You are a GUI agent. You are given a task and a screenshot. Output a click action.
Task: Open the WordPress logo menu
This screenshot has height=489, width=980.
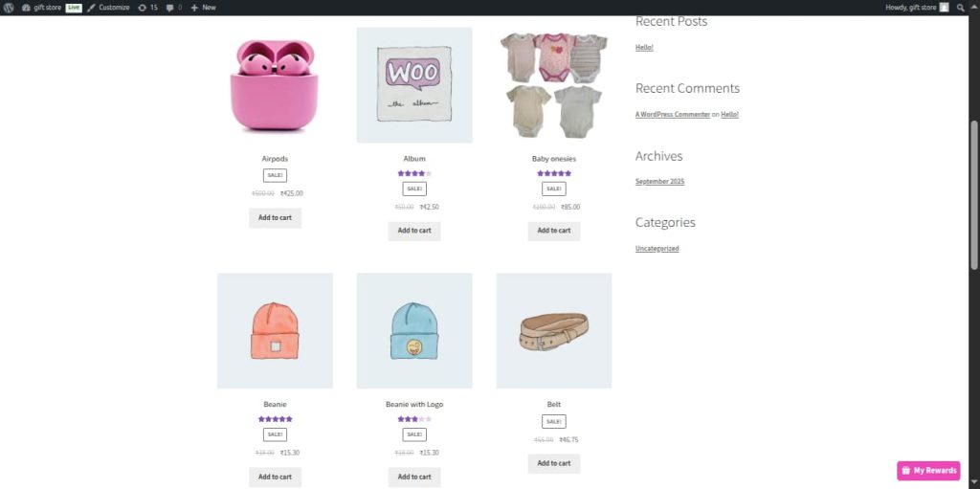(9, 8)
